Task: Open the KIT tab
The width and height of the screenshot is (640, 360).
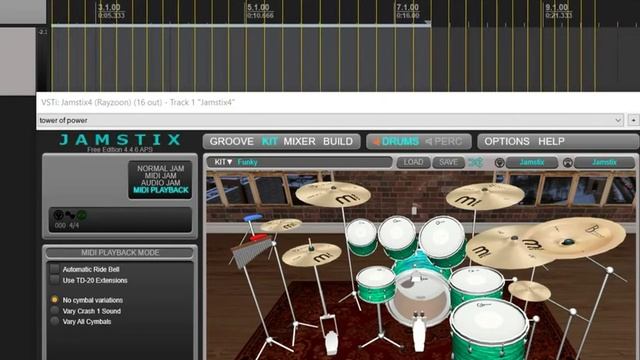Action: (269, 141)
